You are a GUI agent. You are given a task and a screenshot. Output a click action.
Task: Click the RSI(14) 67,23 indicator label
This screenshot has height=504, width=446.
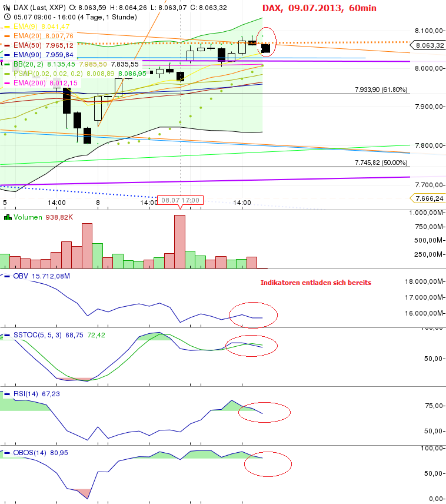(x=36, y=394)
